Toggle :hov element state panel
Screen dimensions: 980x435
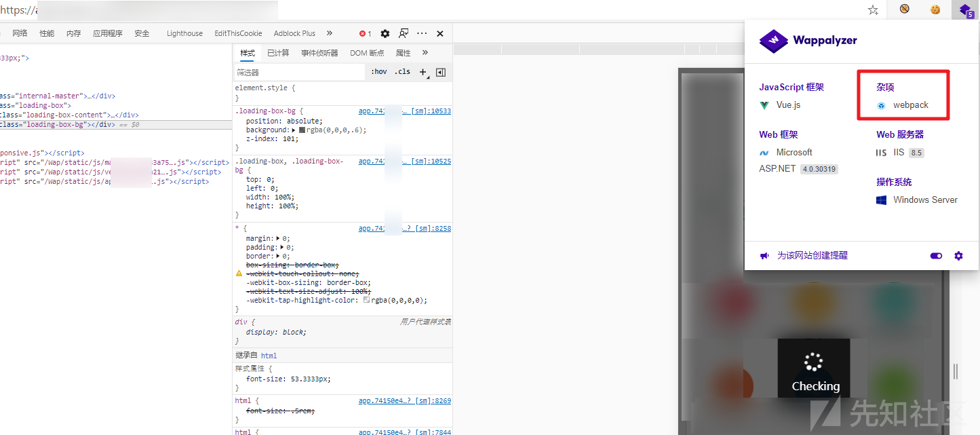(x=378, y=72)
